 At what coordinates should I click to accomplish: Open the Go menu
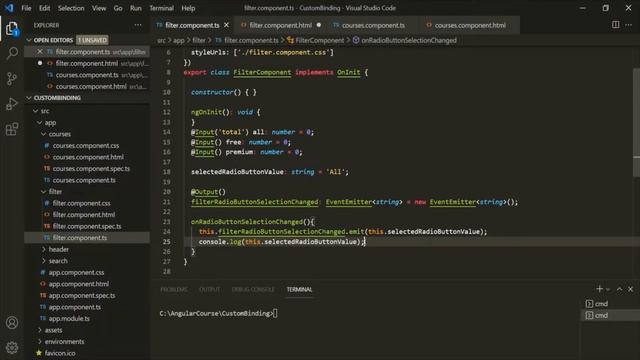pos(118,8)
